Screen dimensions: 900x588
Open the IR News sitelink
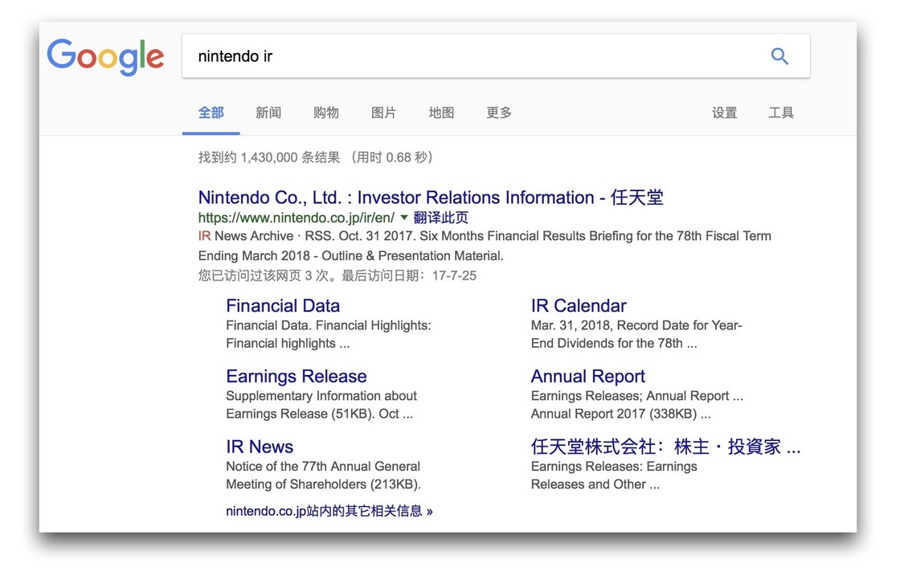(x=260, y=447)
